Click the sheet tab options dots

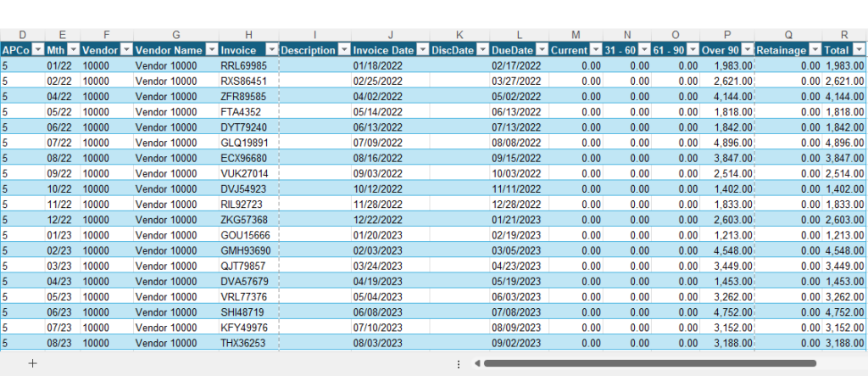pos(459,364)
